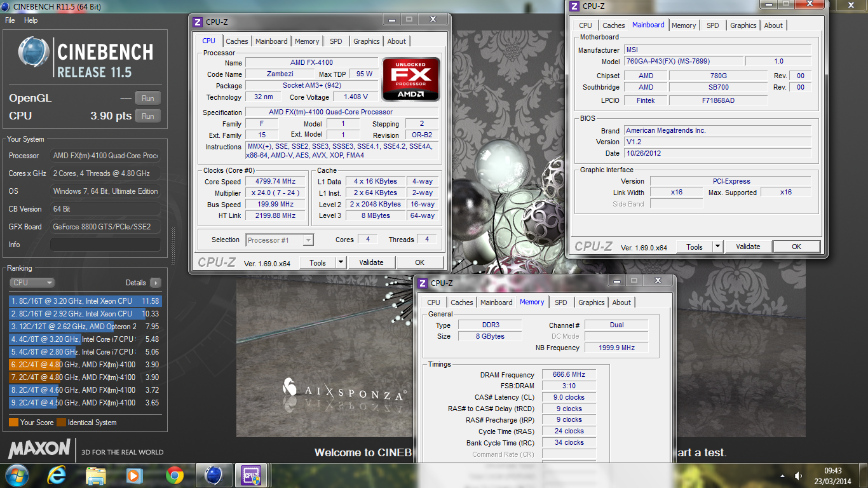868x488 pixels.
Task: Click DRAM Frequency value 666.6 MHz
Action: coord(569,375)
